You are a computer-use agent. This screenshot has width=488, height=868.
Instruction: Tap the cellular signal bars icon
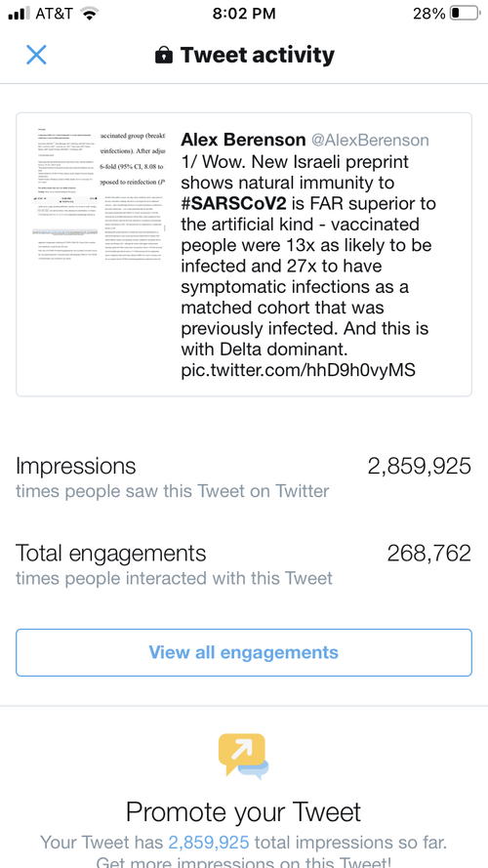20,14
